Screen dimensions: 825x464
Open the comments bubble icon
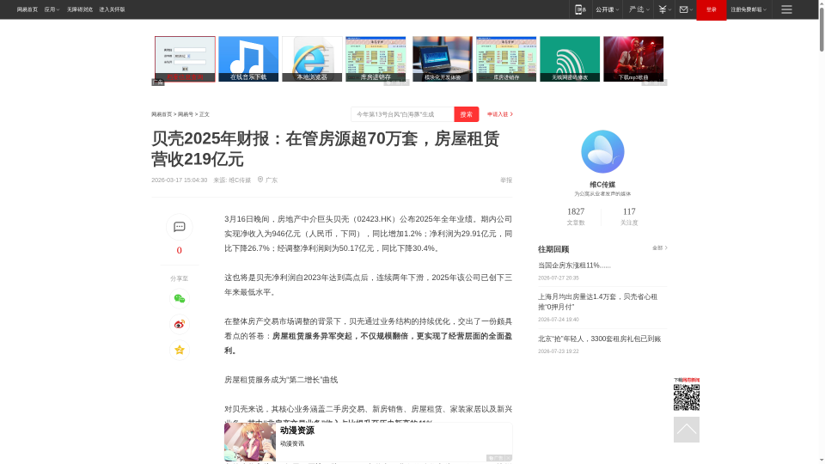point(179,227)
